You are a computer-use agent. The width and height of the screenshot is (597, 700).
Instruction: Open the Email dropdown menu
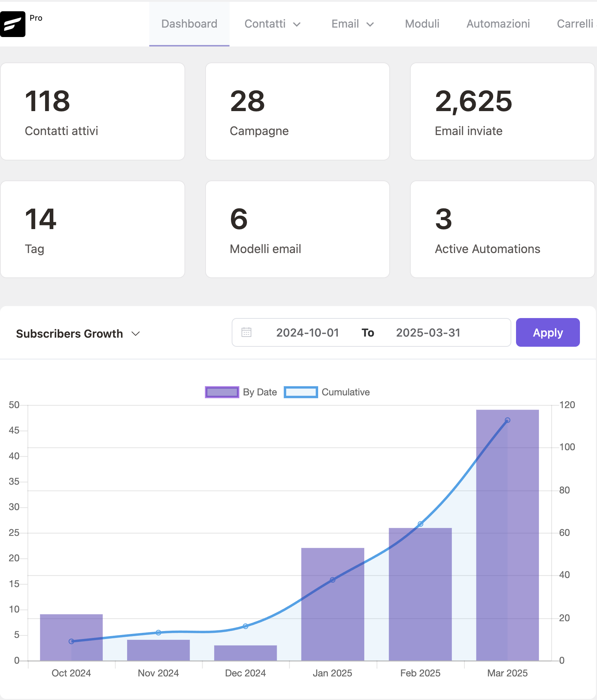click(352, 24)
